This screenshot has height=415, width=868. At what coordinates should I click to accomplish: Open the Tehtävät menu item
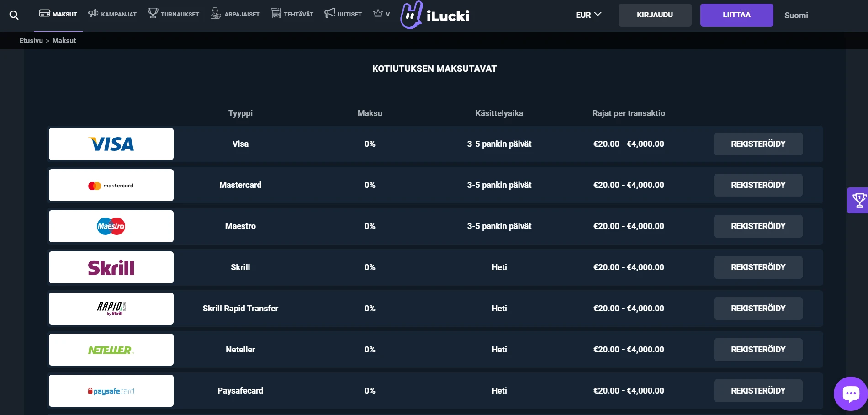(292, 14)
